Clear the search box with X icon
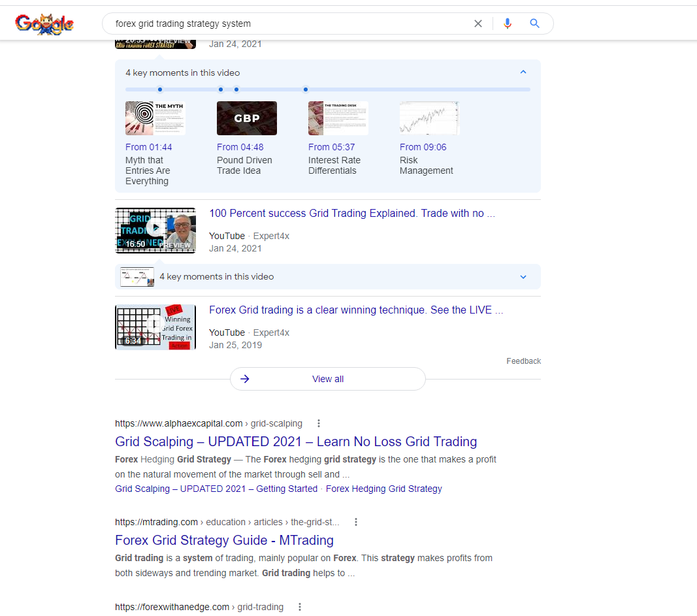Screen dimensions: 697x616 pyautogui.click(x=478, y=24)
